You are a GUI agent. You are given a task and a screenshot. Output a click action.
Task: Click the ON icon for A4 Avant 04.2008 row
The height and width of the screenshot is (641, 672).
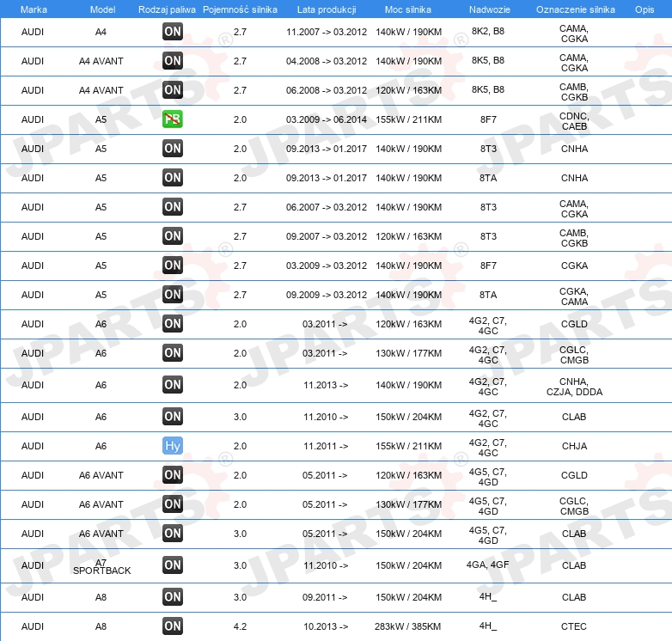(x=173, y=60)
